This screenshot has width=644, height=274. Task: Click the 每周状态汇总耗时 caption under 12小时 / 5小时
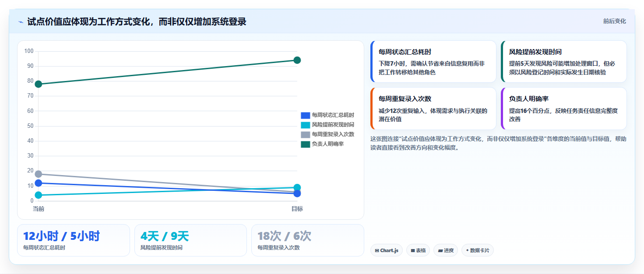(x=44, y=248)
